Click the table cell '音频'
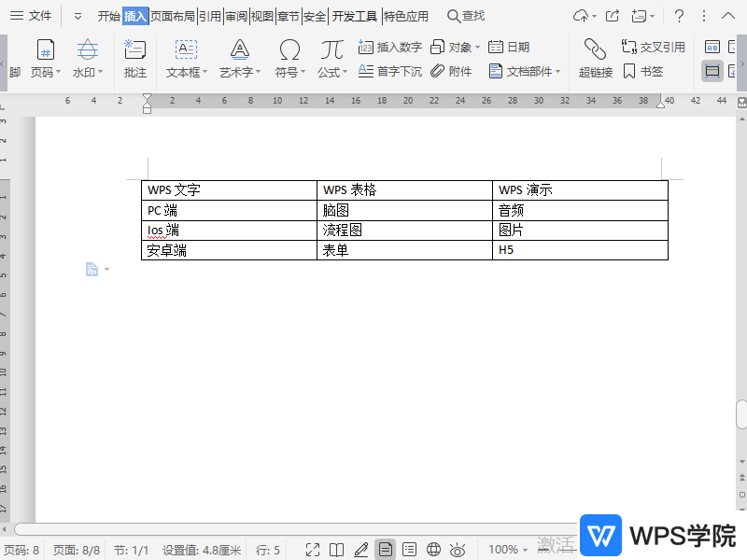747x560 pixels. click(x=580, y=211)
